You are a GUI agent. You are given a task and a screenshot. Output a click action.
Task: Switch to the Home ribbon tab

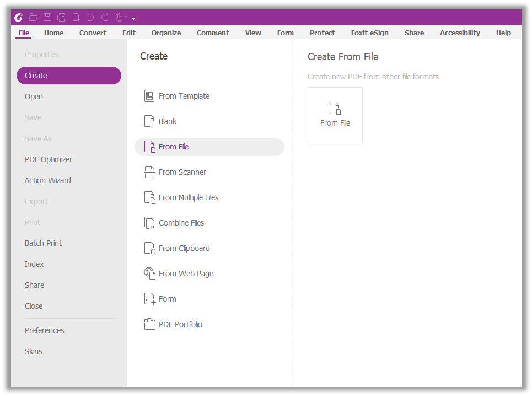coord(53,33)
